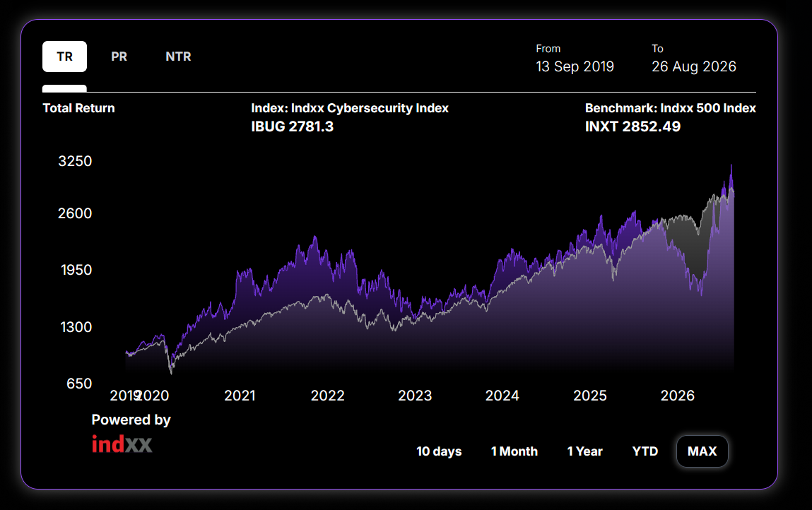Click the 2025 x-axis label
812x510 pixels.
tap(590, 396)
